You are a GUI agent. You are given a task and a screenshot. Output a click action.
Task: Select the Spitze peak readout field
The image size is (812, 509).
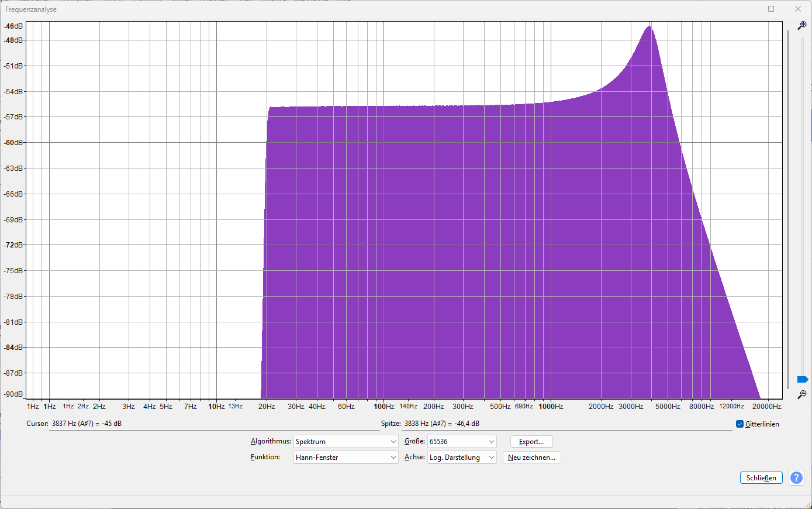coord(566,424)
